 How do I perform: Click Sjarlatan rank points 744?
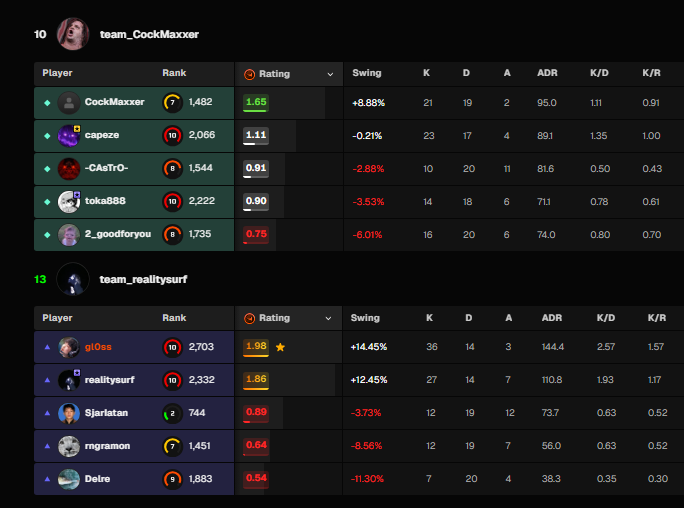197,413
